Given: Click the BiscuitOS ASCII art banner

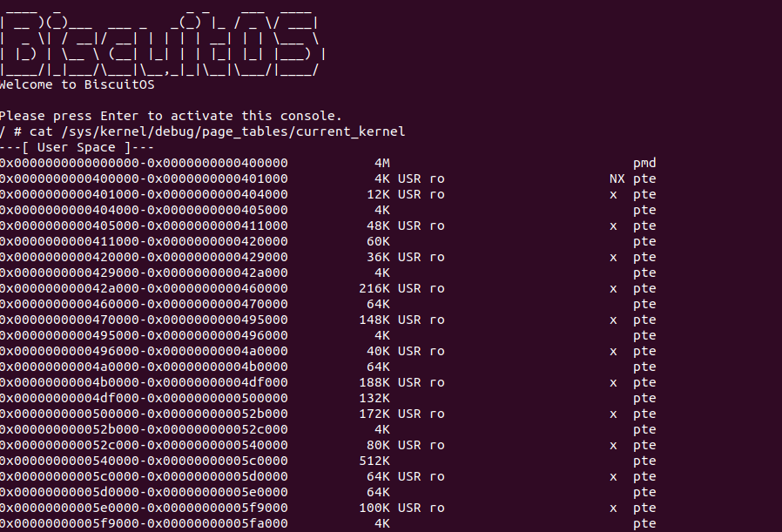Looking at the screenshot, I should click(163, 41).
